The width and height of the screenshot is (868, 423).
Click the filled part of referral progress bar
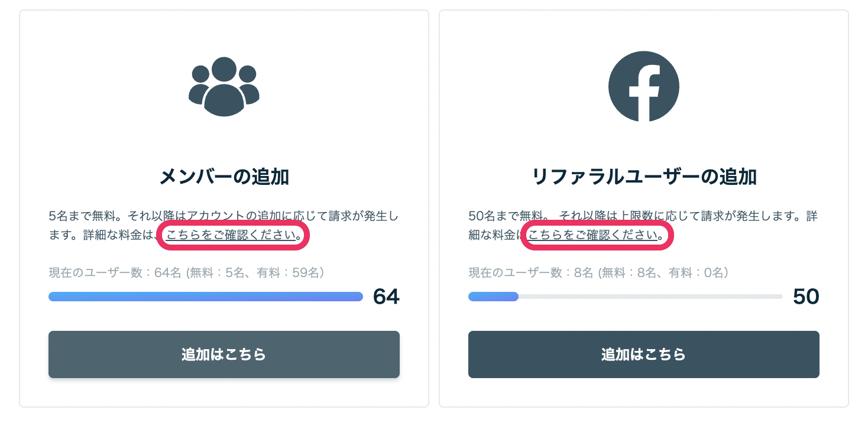[x=493, y=297]
